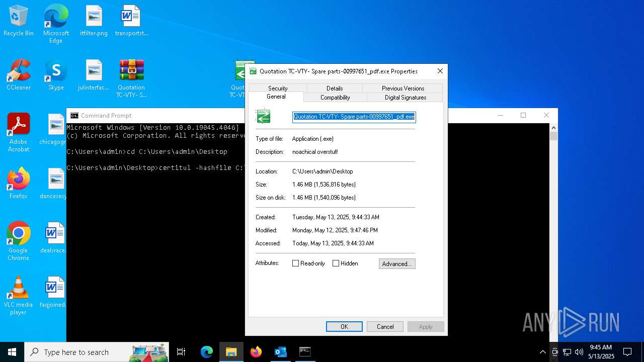Open Task View on the taskbar

pyautogui.click(x=181, y=352)
